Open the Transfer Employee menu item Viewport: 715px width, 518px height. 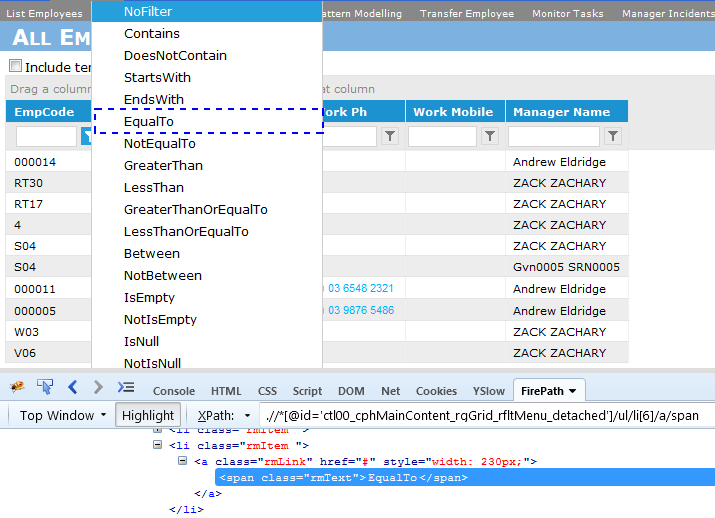click(467, 13)
